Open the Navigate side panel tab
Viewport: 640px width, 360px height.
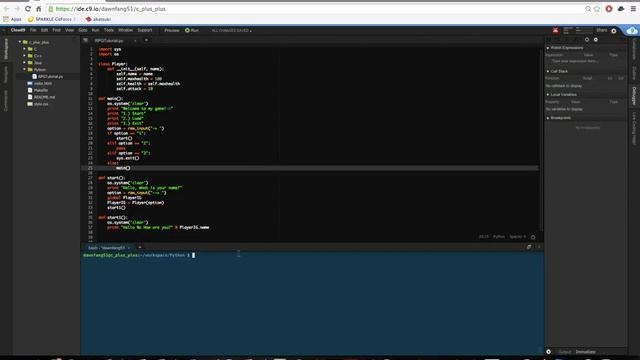coord(6,75)
